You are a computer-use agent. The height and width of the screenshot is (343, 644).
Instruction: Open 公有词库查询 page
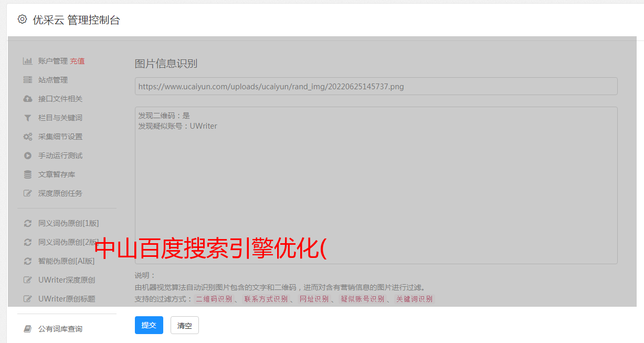pos(60,329)
